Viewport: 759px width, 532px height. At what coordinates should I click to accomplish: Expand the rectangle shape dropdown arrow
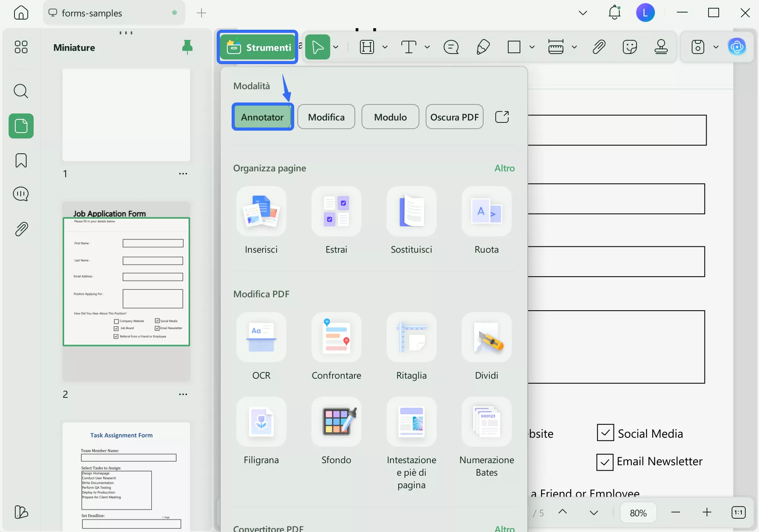pyautogui.click(x=532, y=47)
